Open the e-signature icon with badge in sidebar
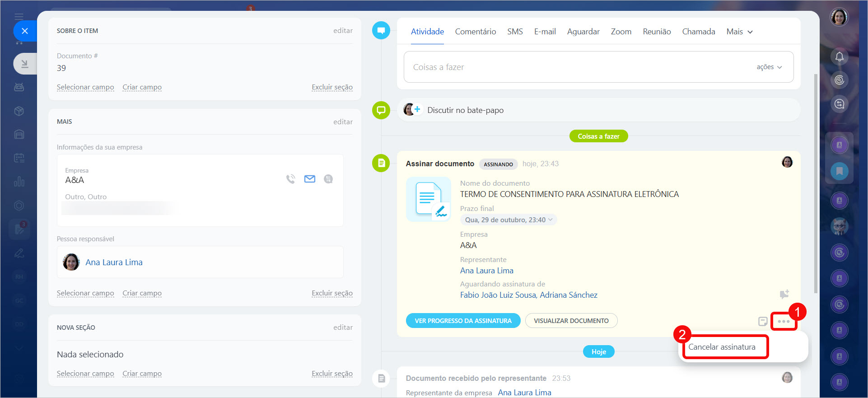This screenshot has height=398, width=868. click(x=19, y=229)
